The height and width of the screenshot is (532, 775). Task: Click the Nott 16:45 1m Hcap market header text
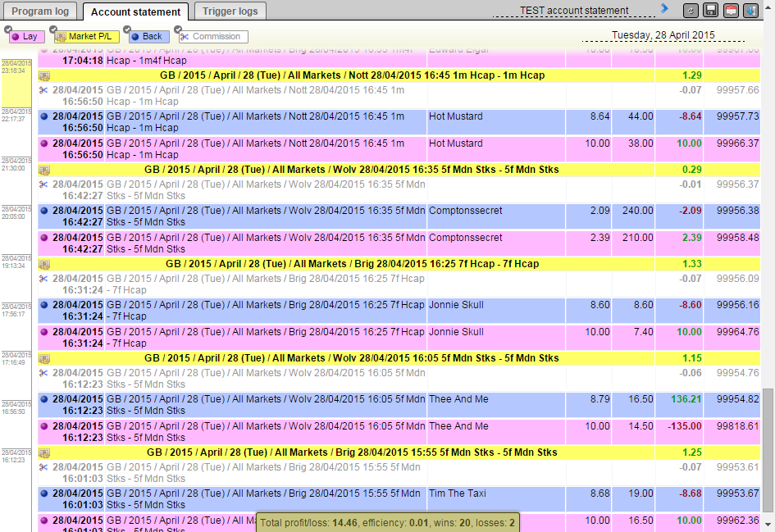[x=353, y=75]
